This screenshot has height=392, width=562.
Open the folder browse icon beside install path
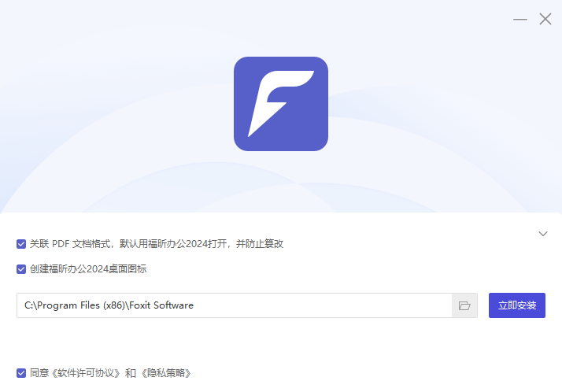click(464, 305)
